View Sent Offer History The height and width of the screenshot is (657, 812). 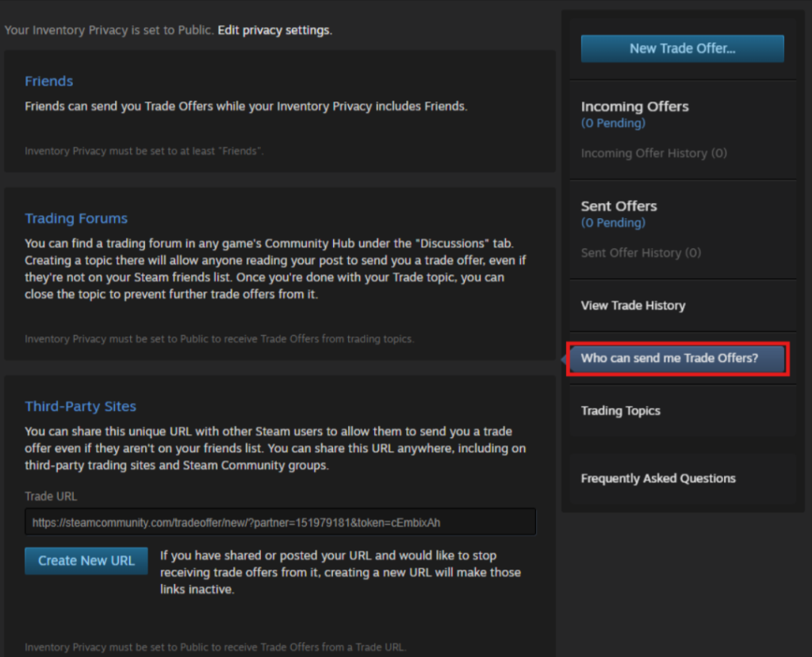(641, 252)
